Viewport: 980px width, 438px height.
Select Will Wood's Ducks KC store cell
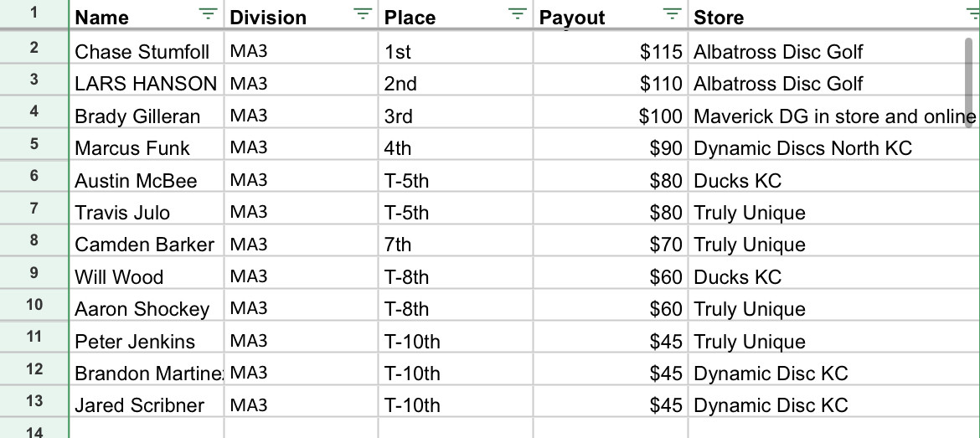point(737,277)
